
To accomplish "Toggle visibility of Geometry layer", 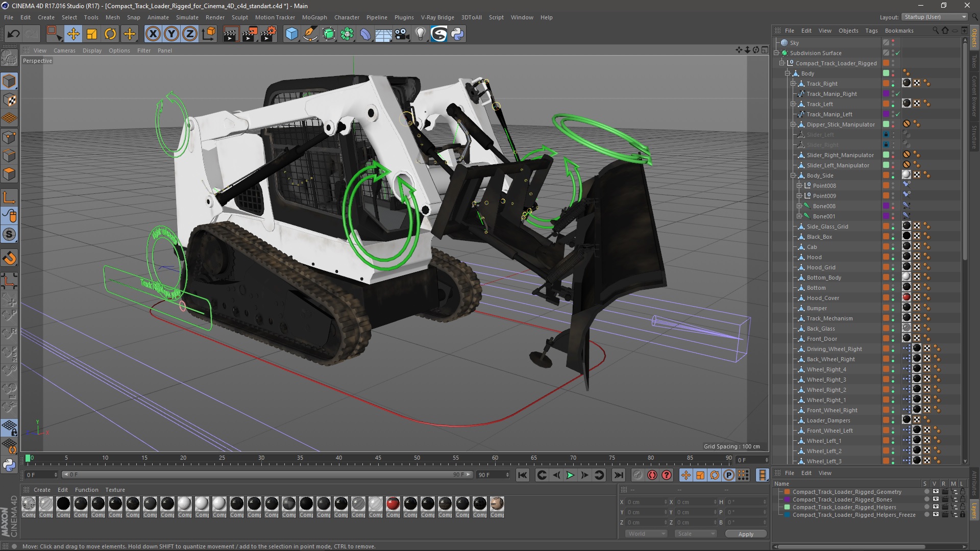I will pos(936,492).
